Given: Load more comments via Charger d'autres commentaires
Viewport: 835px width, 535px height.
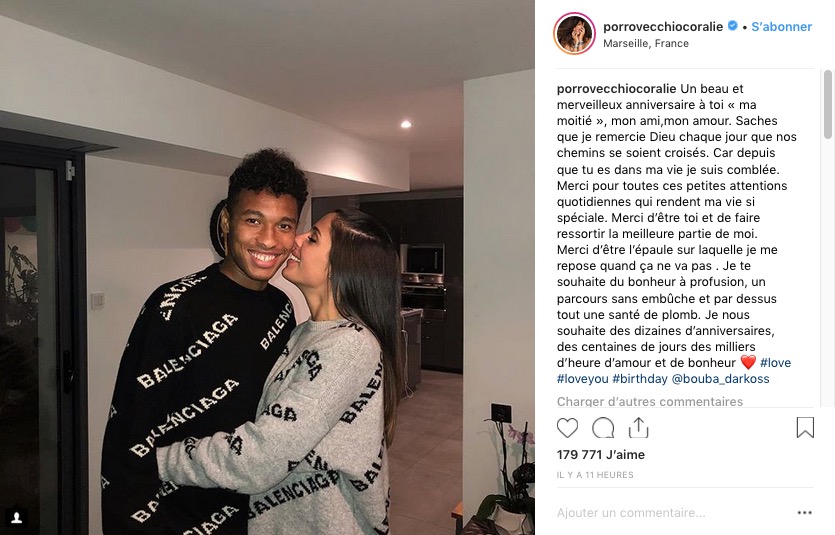Looking at the screenshot, I should (x=650, y=401).
